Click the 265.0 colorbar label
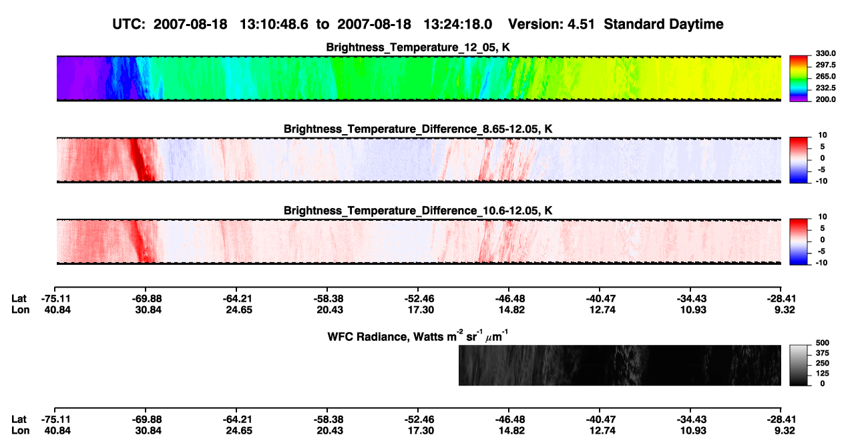The height and width of the screenshot is (445, 868). [x=825, y=76]
